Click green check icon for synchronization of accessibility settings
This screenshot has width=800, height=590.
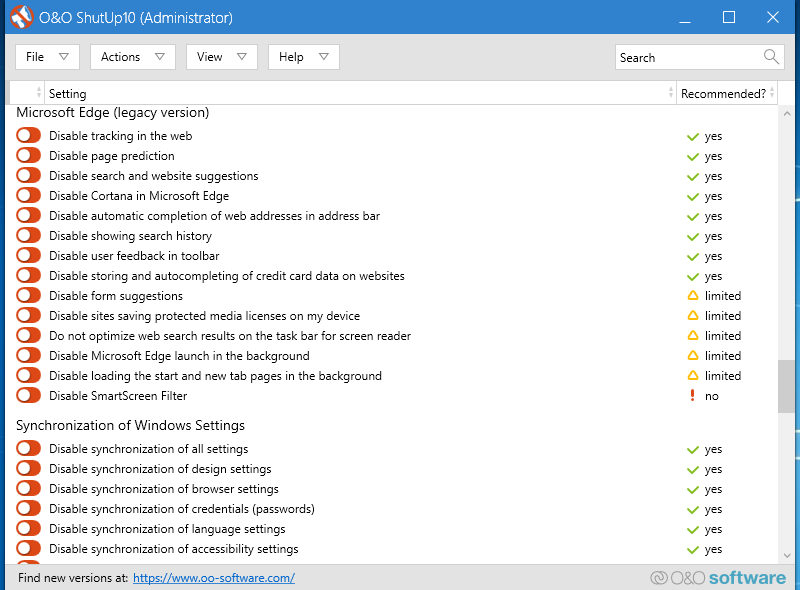click(x=692, y=549)
